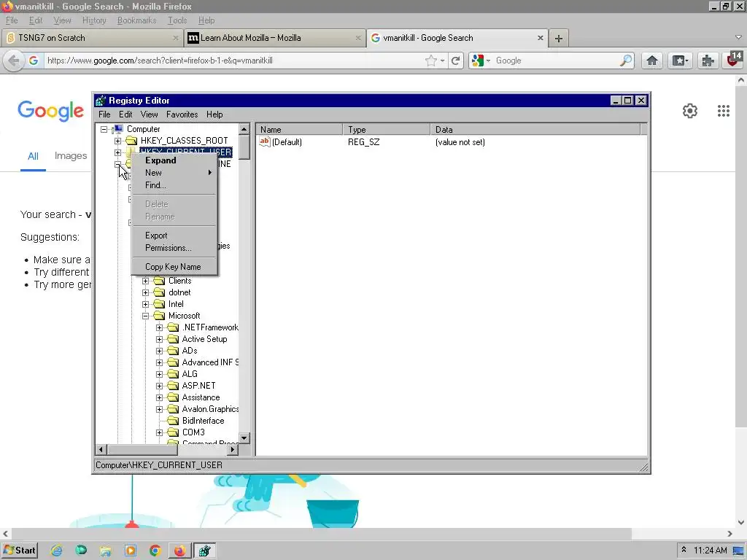Click the Google search box in the toolbar

pos(555,61)
